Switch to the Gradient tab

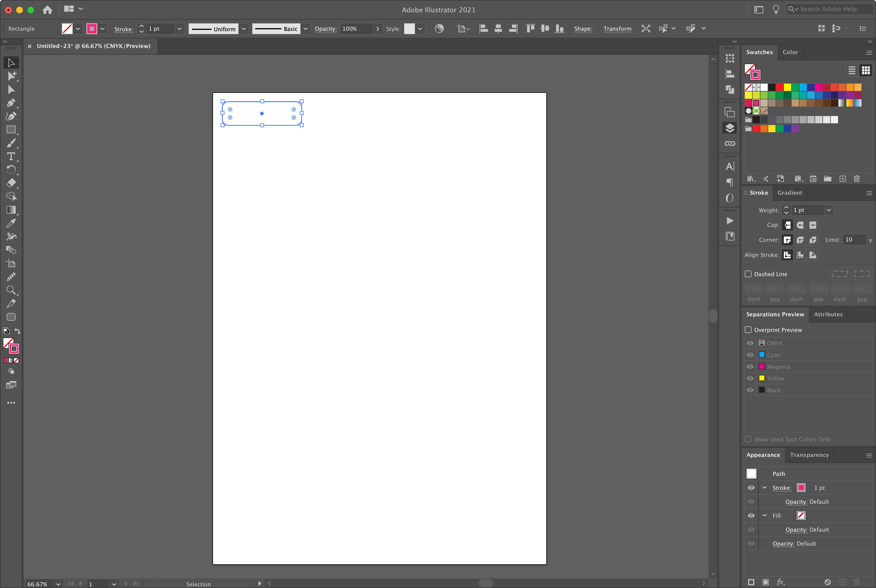[x=790, y=193]
